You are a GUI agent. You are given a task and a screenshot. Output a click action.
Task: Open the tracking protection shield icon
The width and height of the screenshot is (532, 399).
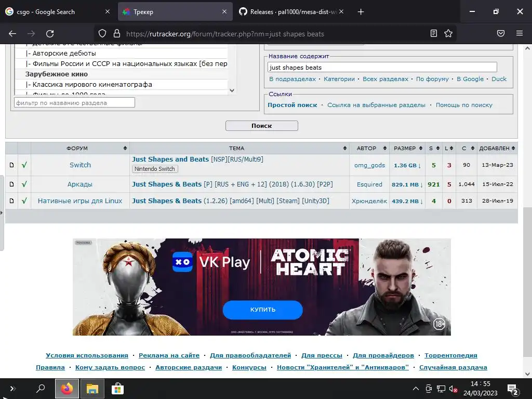(102, 34)
